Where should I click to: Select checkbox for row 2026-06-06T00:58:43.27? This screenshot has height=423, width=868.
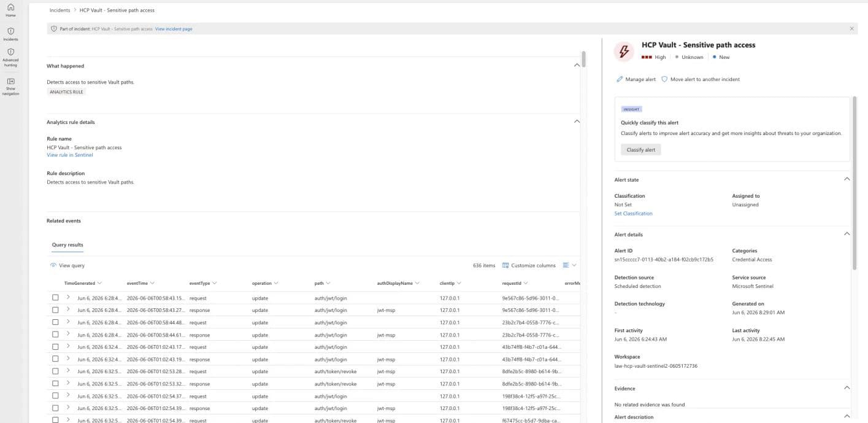pos(55,310)
